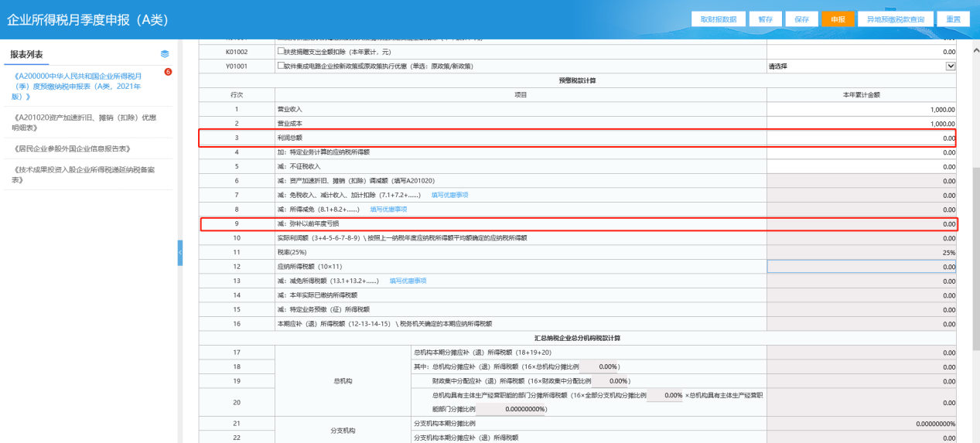Click the red error count badge
The height and width of the screenshot is (443, 980).
[x=168, y=72]
